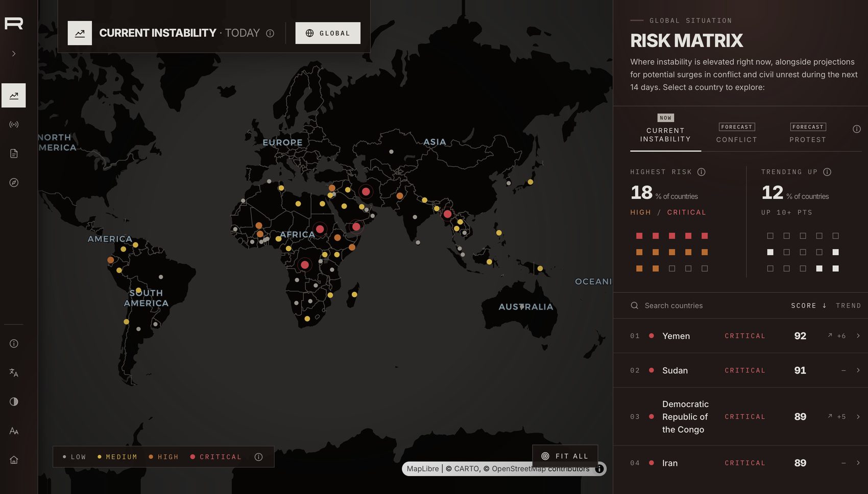This screenshot has width=868, height=494.
Task: Click the Current Instability header chart icon
Action: [x=80, y=33]
